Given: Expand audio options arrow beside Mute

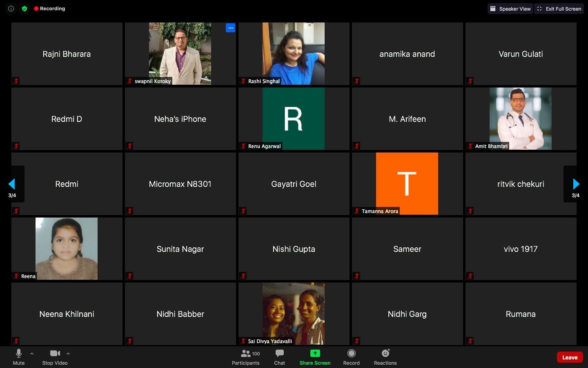Looking at the screenshot, I should click(32, 354).
